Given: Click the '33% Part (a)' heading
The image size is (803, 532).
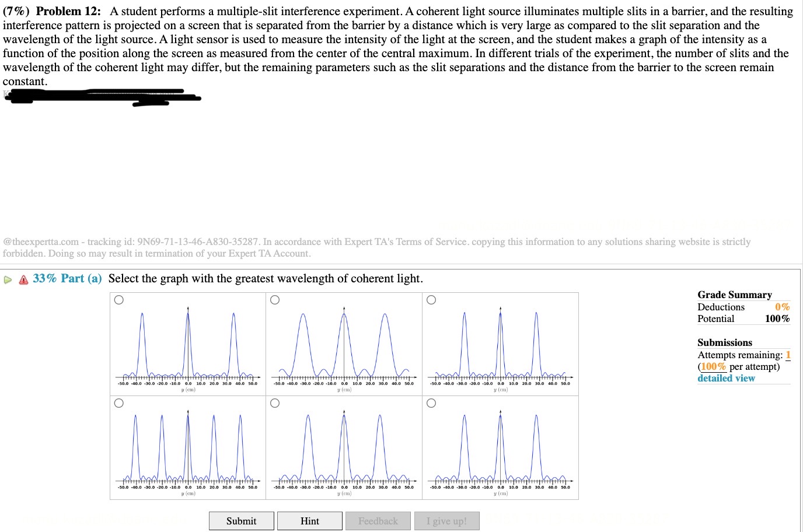Looking at the screenshot, I should click(x=66, y=278).
